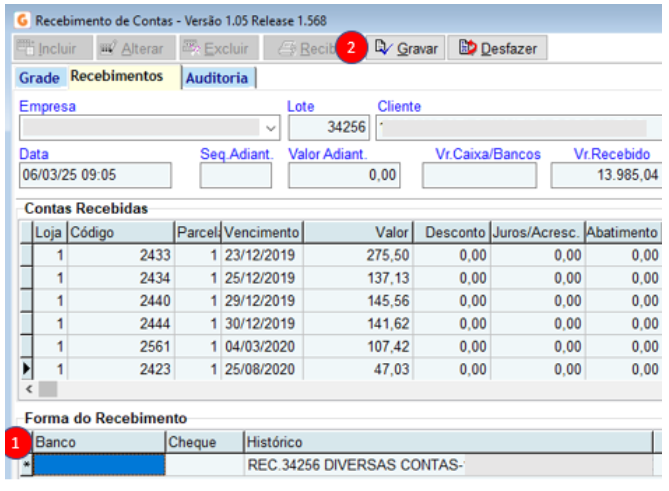Viewport: 669px width, 491px height.
Task: Click due date 29/12/2019
Action: tap(262, 301)
